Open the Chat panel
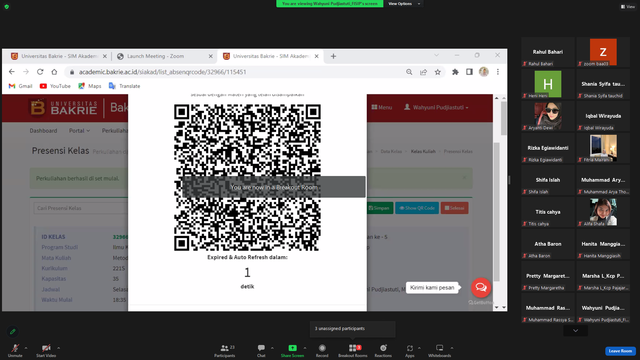Image resolution: width=640 pixels, height=360 pixels. click(x=261, y=350)
